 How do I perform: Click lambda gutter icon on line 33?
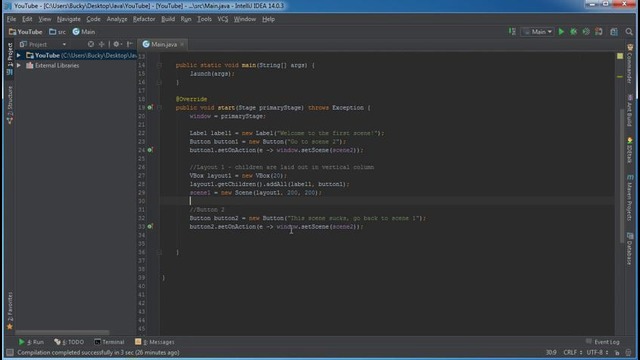point(150,226)
